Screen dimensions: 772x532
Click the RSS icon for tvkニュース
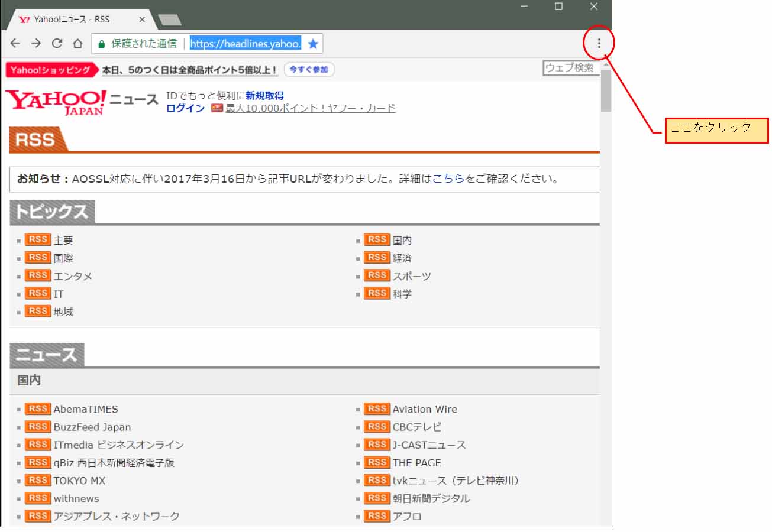(377, 480)
